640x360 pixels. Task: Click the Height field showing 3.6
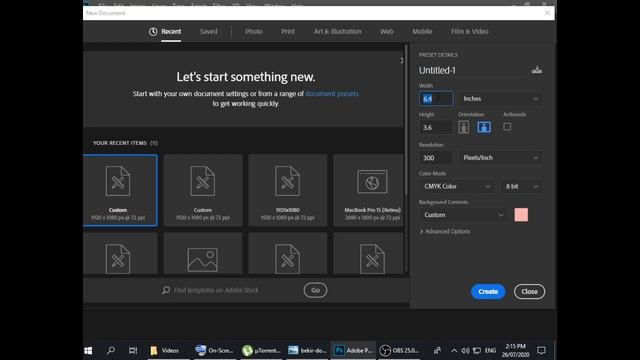pos(436,127)
